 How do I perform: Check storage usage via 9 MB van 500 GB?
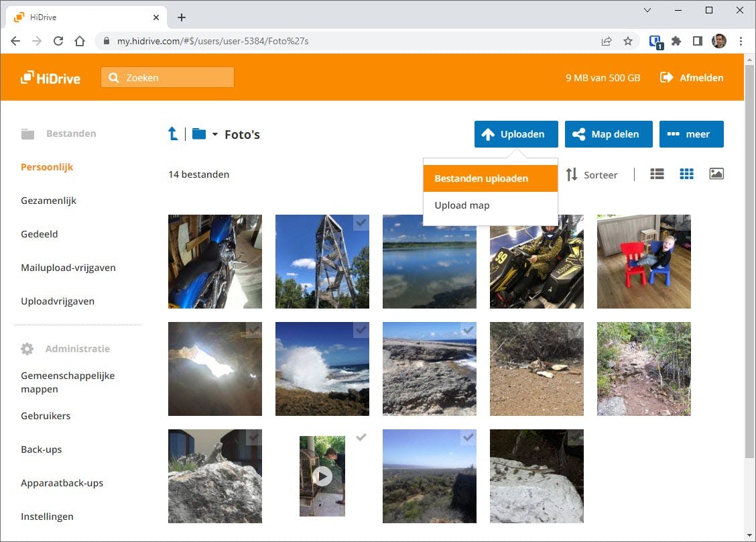pyautogui.click(x=602, y=77)
